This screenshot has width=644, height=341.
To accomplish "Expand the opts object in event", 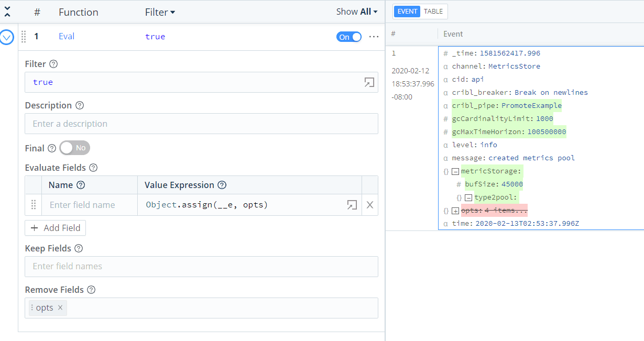I will click(455, 211).
